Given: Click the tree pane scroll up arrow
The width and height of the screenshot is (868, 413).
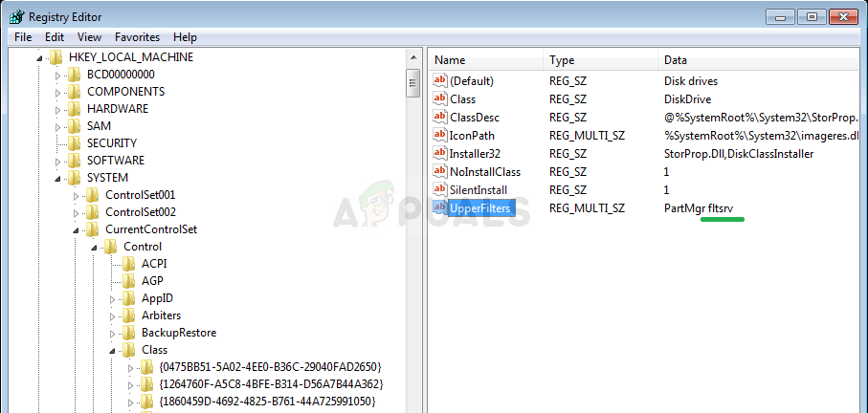Looking at the screenshot, I should tap(413, 57).
